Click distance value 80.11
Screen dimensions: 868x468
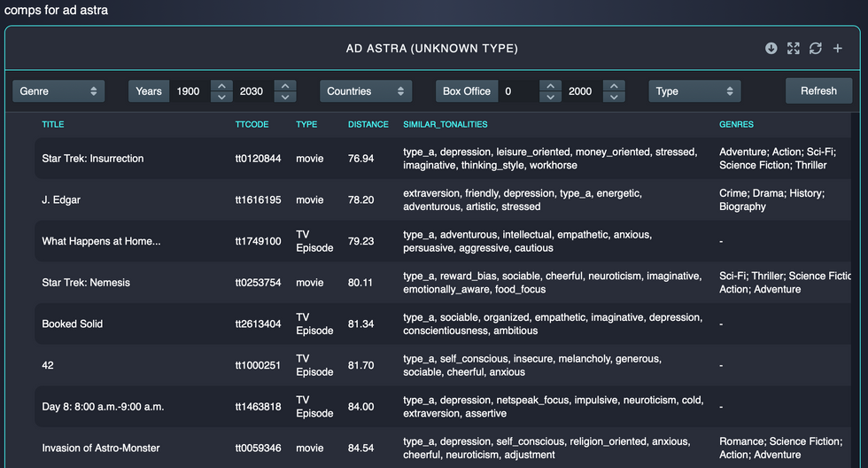click(x=360, y=283)
